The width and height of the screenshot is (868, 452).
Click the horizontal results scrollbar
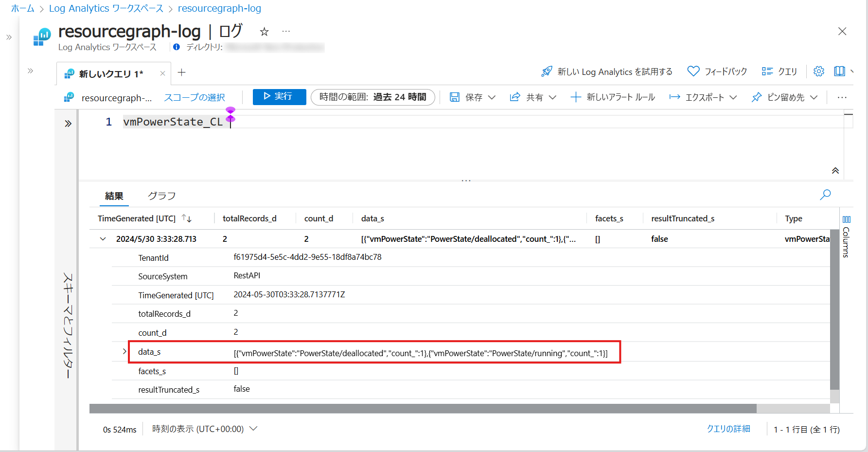pyautogui.click(x=423, y=408)
